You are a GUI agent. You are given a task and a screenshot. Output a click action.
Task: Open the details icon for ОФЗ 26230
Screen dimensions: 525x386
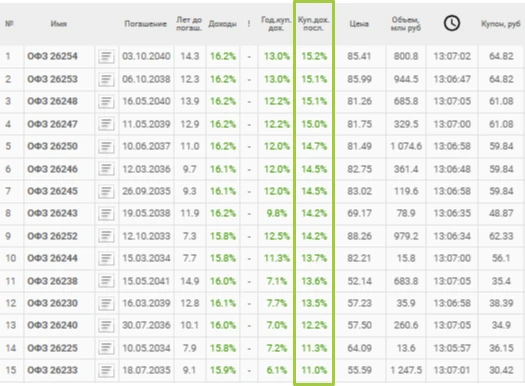click(106, 303)
